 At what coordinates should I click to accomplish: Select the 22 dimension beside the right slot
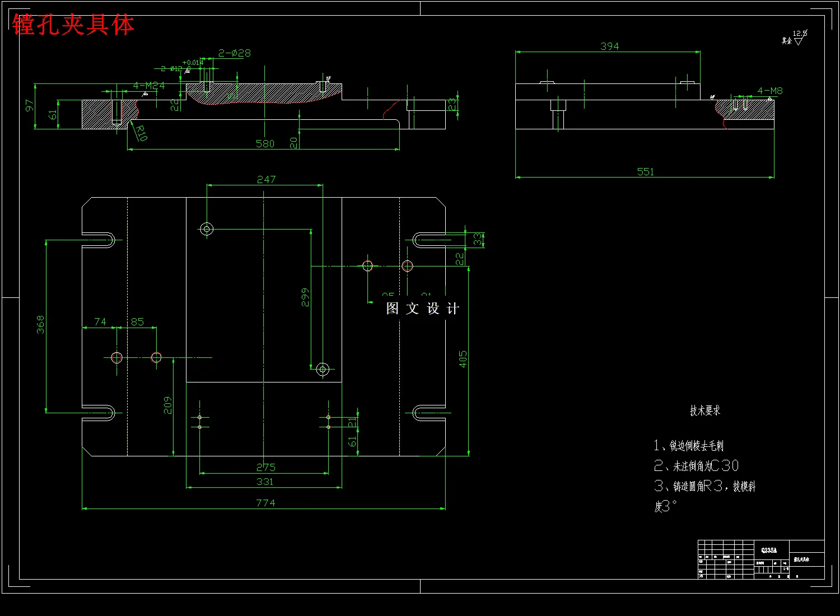tap(460, 259)
